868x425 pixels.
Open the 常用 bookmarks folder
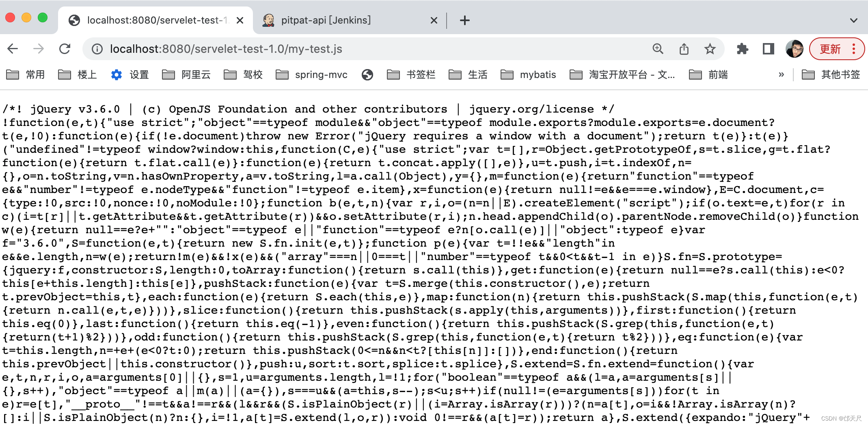26,75
